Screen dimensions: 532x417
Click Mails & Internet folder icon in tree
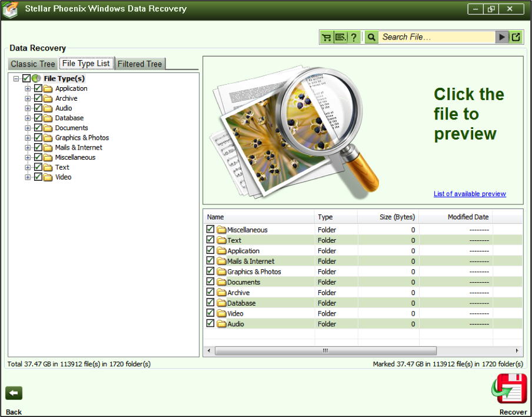click(48, 148)
